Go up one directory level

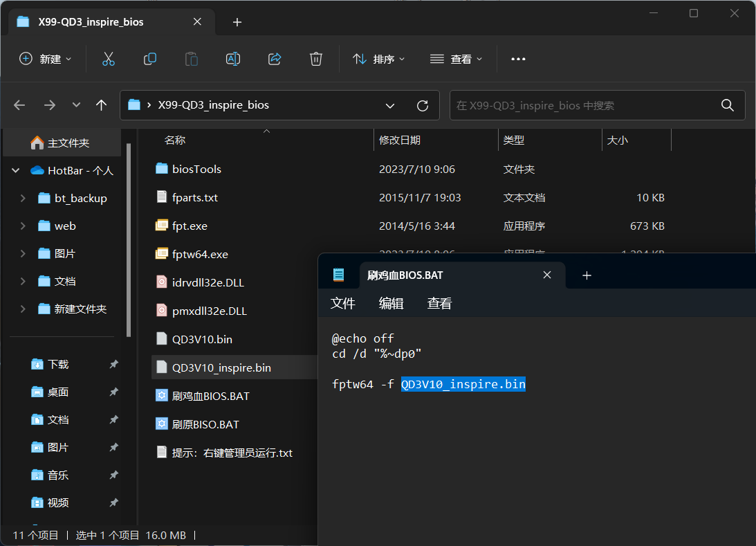point(102,105)
